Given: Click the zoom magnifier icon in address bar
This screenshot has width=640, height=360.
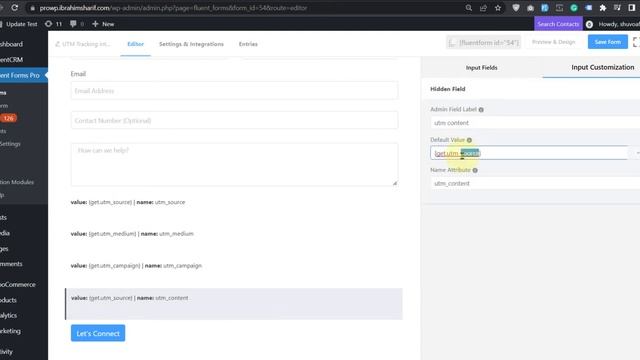Looking at the screenshot, I should coord(469,8).
